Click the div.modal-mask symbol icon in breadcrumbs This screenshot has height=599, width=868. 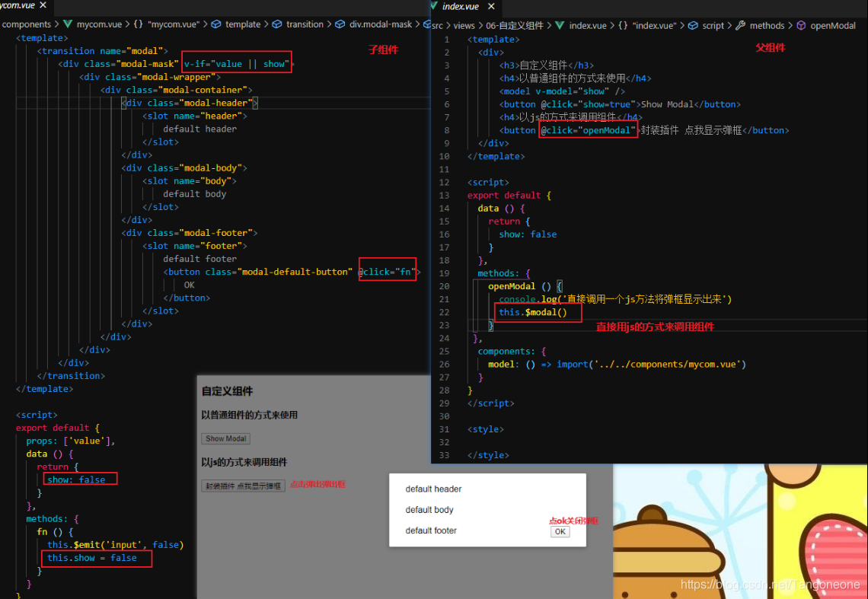[x=340, y=24]
